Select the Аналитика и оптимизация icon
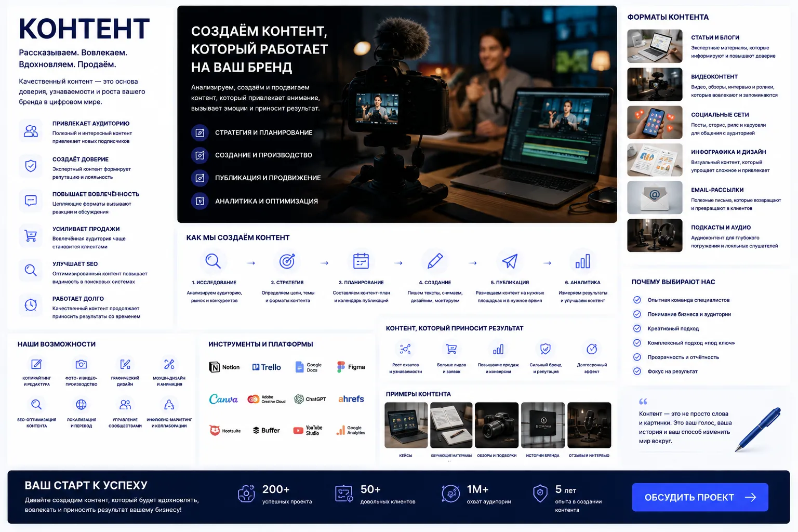The width and height of the screenshot is (798, 532). tap(200, 201)
